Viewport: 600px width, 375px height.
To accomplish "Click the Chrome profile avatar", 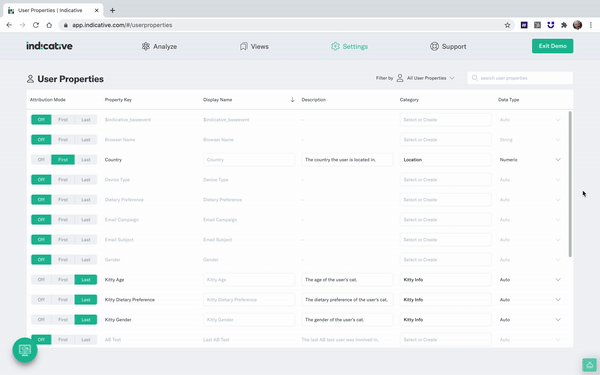I will pyautogui.click(x=577, y=25).
